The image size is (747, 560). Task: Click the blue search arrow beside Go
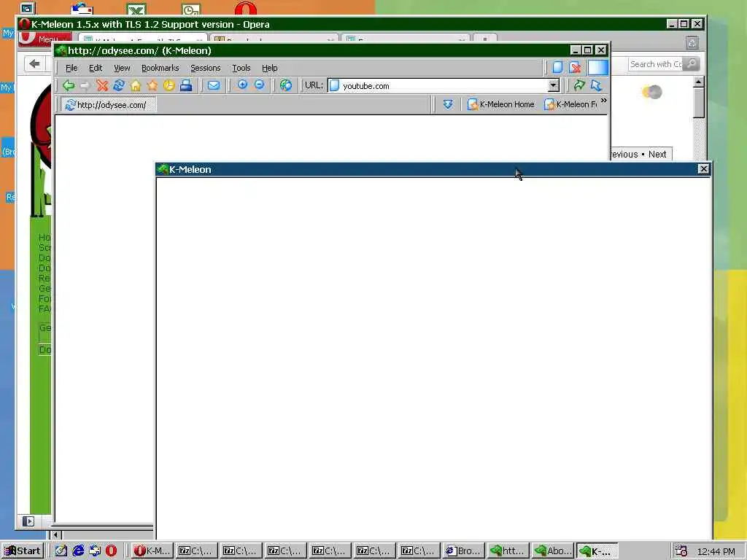(596, 85)
